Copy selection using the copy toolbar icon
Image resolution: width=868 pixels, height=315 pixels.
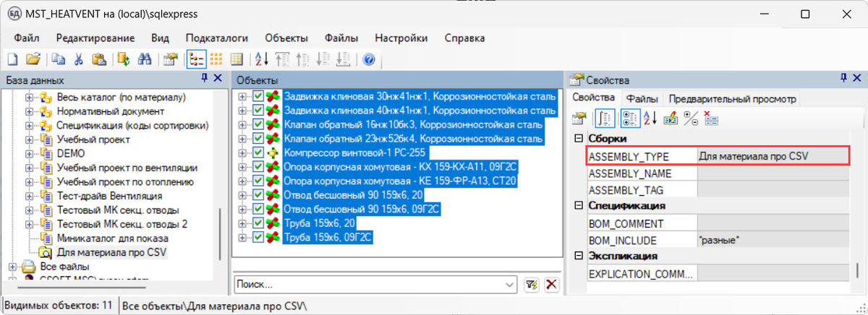pyautogui.click(x=59, y=60)
